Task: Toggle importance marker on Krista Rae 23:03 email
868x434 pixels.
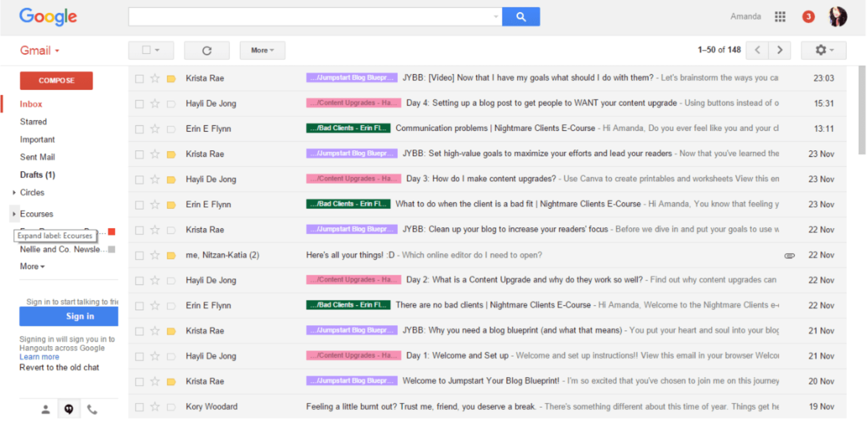Action: (x=171, y=79)
